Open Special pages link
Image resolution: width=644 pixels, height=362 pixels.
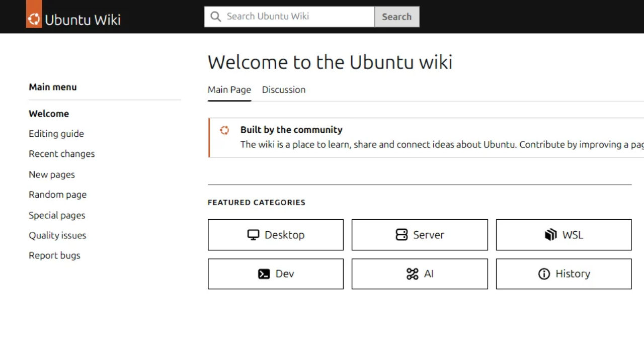point(57,215)
